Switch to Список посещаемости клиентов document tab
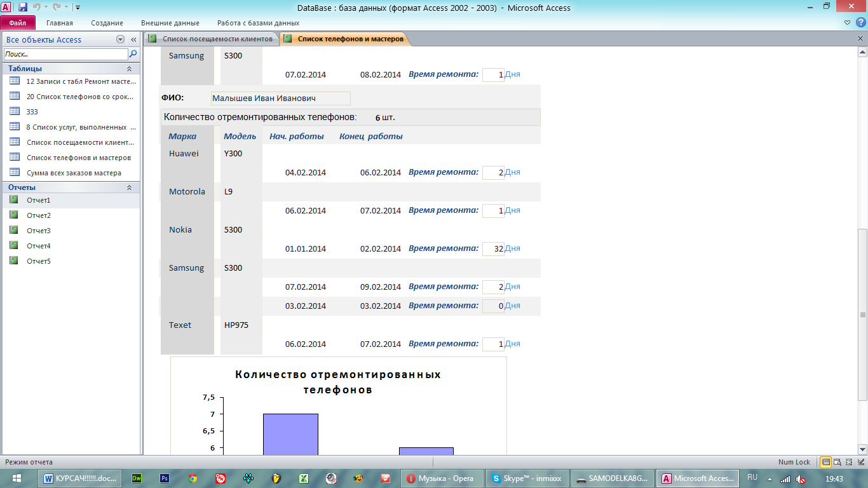This screenshot has width=868, height=488. click(x=211, y=39)
